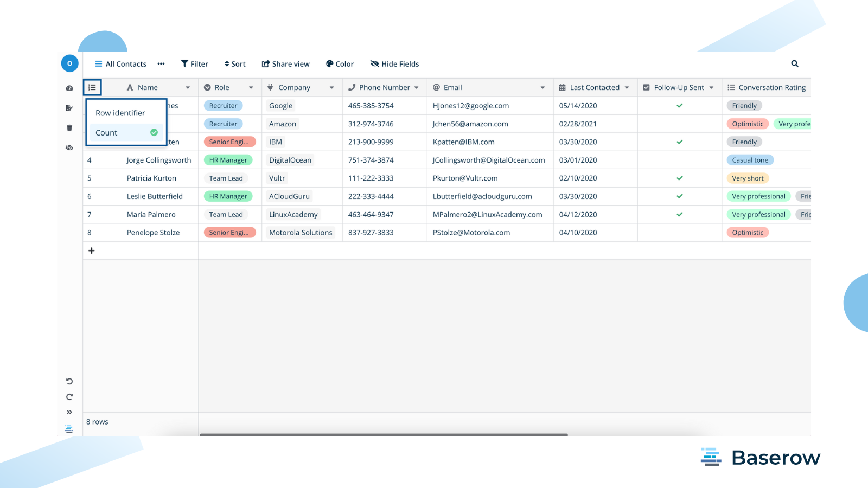Image resolution: width=868 pixels, height=488 pixels.
Task: Open the search magnifier icon
Action: pyautogui.click(x=795, y=64)
